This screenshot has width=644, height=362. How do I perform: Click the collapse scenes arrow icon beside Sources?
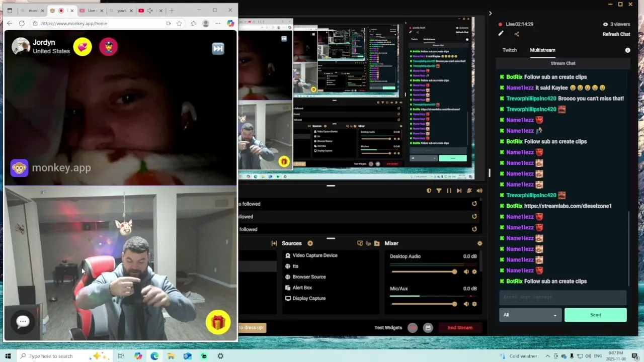(x=274, y=243)
